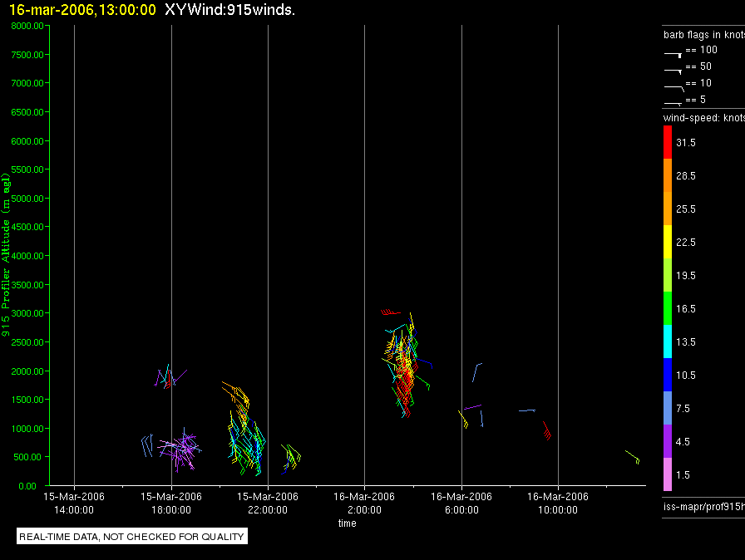Viewport: 745px width, 560px height.
Task: Select the cyan 13.5 knots swatch
Action: [668, 341]
